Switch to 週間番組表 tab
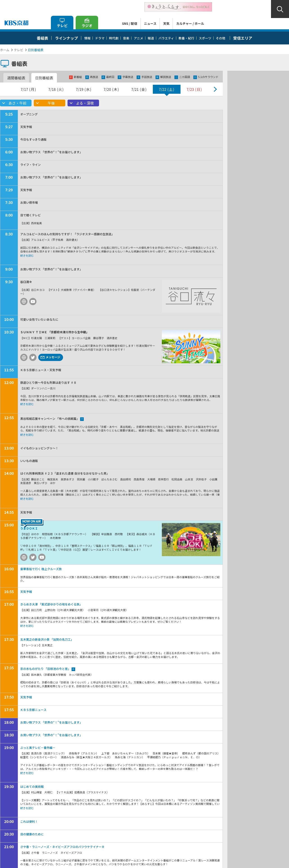The height and width of the screenshot is (868, 289). pyautogui.click(x=16, y=78)
